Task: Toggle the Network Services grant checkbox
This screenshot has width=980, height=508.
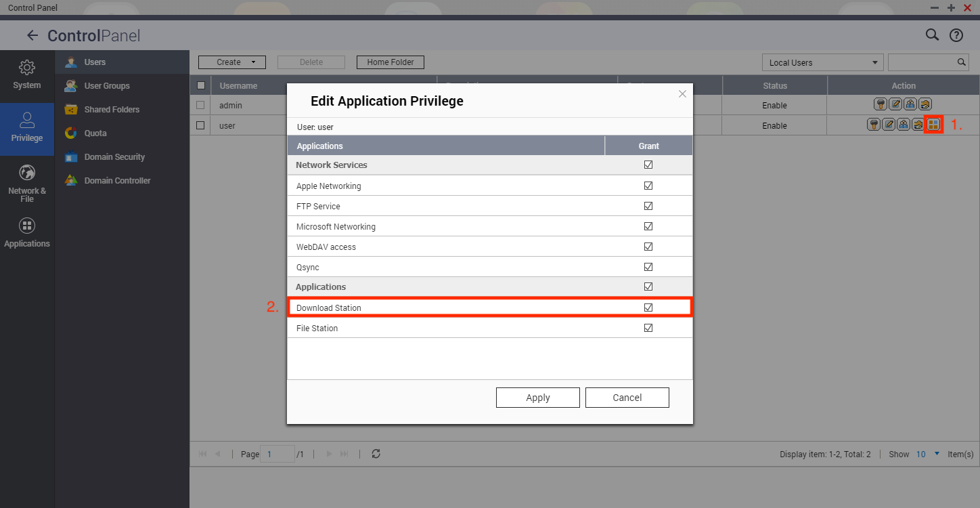Action: [648, 165]
